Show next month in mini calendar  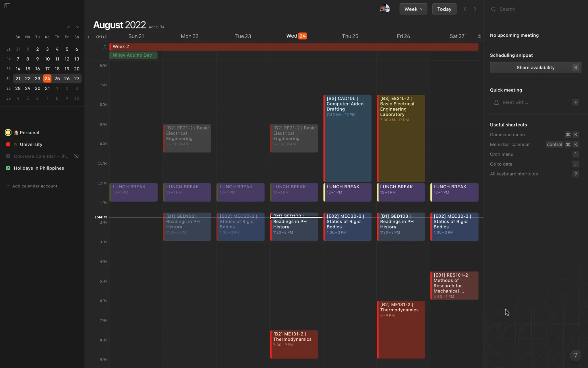click(78, 27)
